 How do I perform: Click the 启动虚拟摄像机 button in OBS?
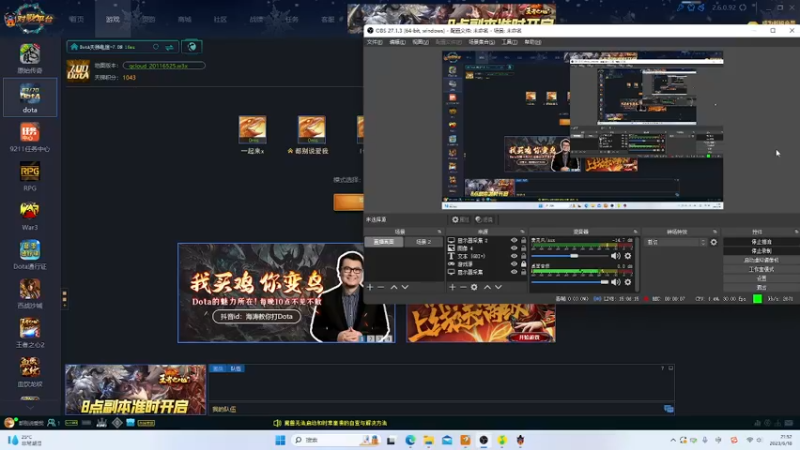(x=761, y=260)
